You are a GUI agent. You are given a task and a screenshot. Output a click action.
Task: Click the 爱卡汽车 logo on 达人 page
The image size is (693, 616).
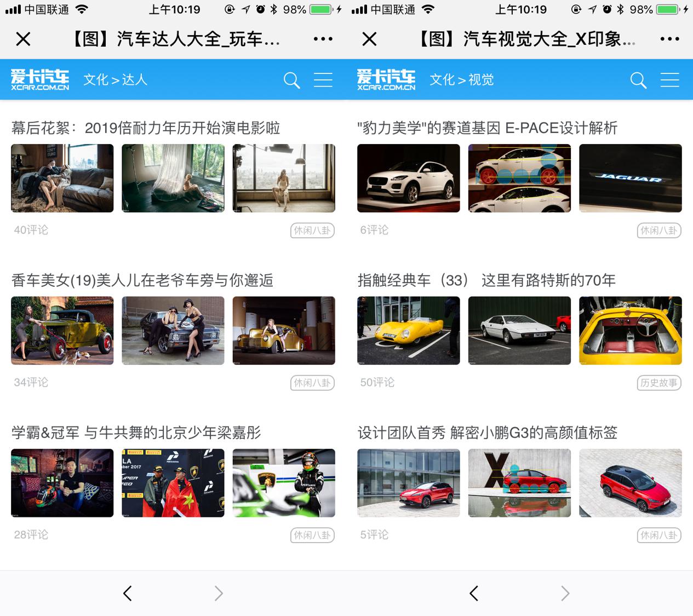(40, 80)
